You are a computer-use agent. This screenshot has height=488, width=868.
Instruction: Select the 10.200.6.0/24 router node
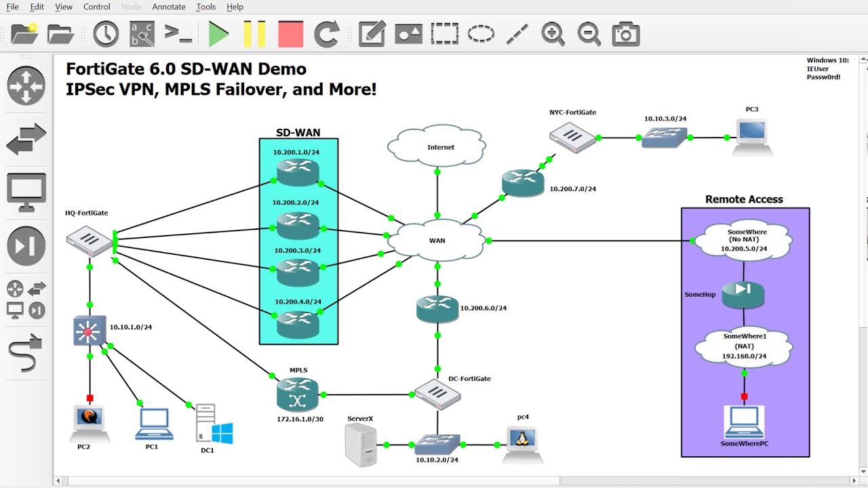click(x=437, y=308)
